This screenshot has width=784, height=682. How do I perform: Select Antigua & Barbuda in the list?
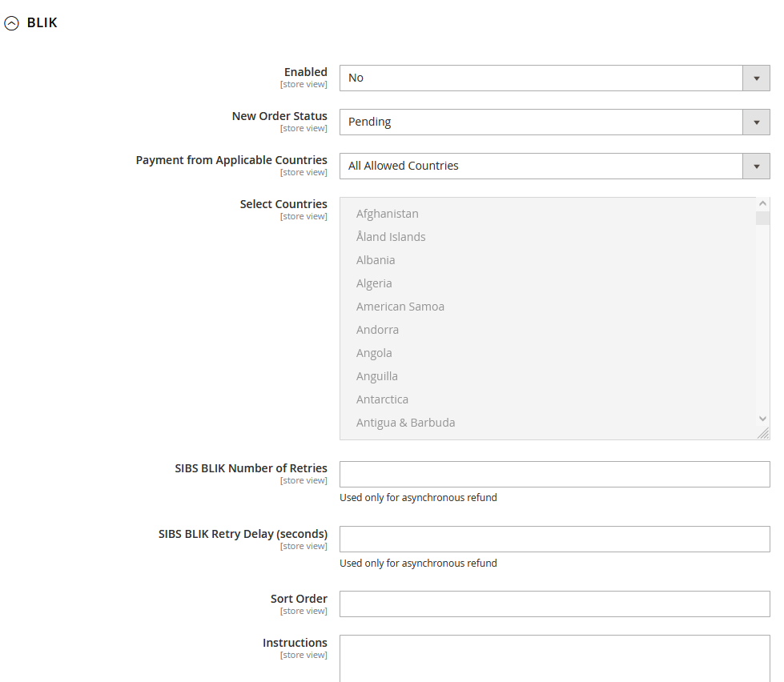[405, 423]
